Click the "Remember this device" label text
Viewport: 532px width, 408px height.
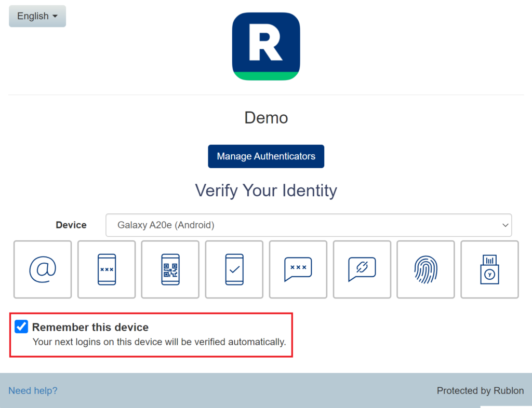(90, 328)
